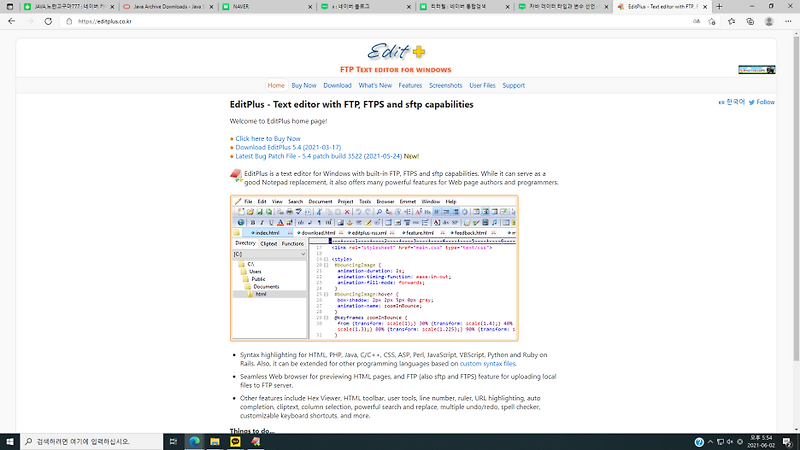
Task: Open the Click here to Buy Now link
Action: click(x=268, y=138)
